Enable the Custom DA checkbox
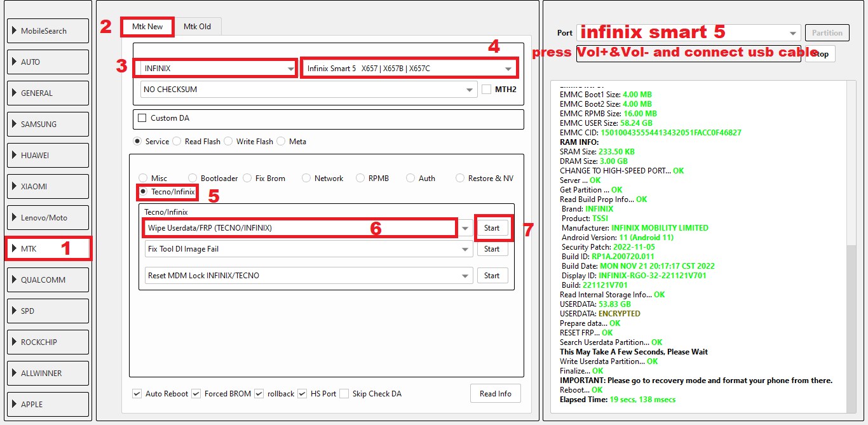Viewport: 868px width, 425px height. pos(142,118)
